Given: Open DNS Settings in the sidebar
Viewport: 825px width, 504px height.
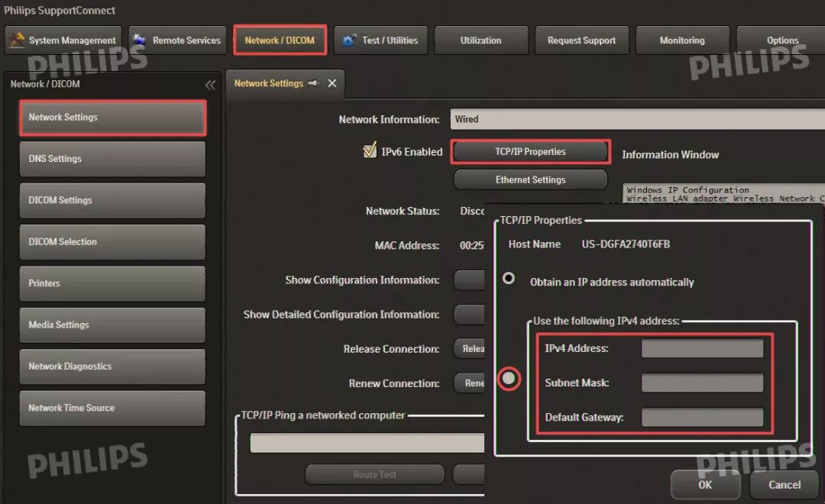Looking at the screenshot, I should coord(112,159).
